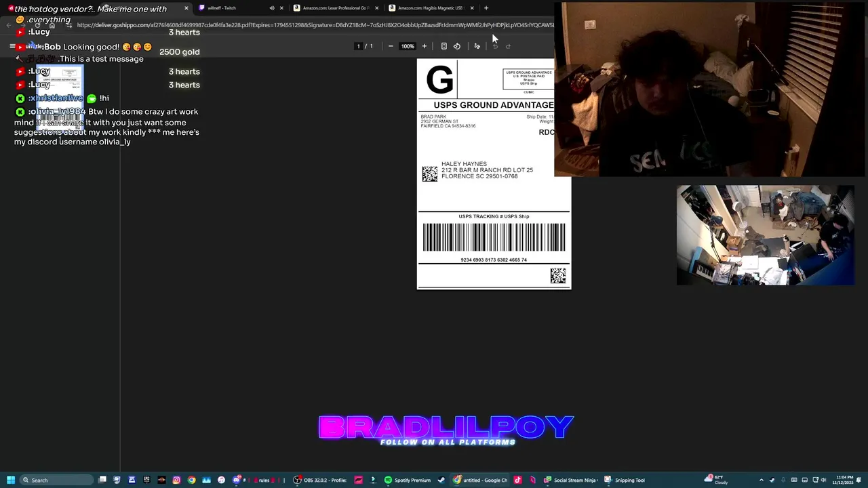
Task: Open the weather widget showing Cloudy
Action: [717, 480]
